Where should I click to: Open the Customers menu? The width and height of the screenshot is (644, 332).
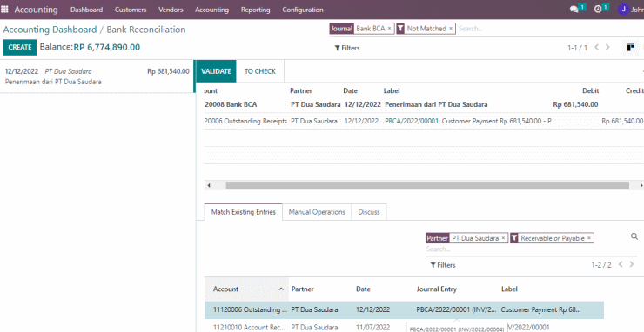coord(131,10)
